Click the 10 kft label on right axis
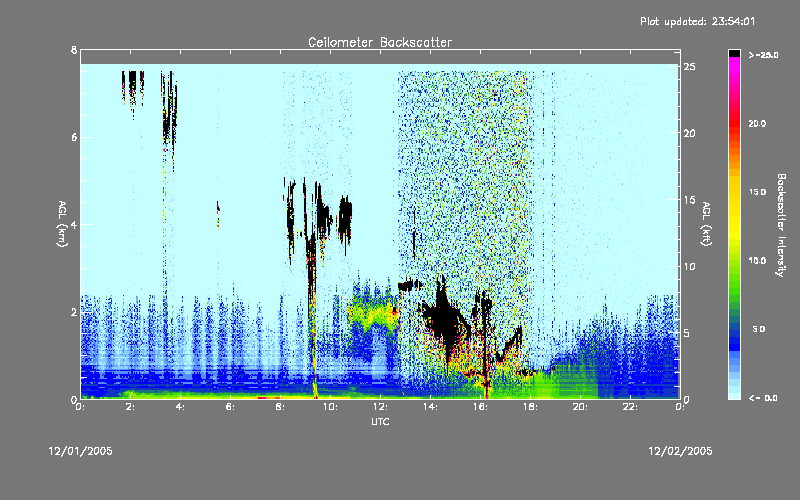The image size is (800, 500). coord(689,266)
